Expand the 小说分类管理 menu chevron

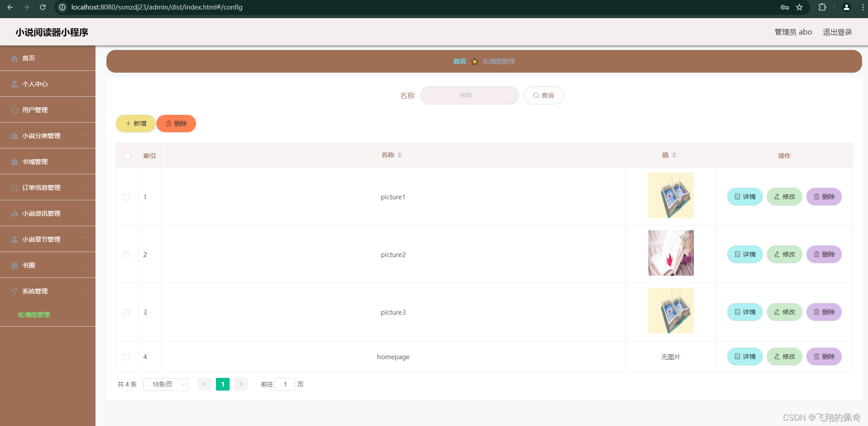click(x=84, y=135)
